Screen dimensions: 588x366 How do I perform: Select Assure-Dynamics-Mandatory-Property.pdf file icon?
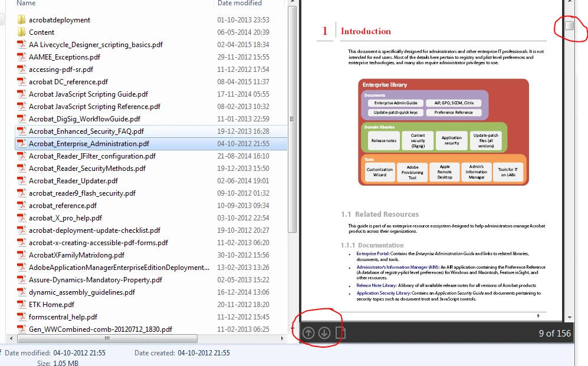pyautogui.click(x=22, y=279)
